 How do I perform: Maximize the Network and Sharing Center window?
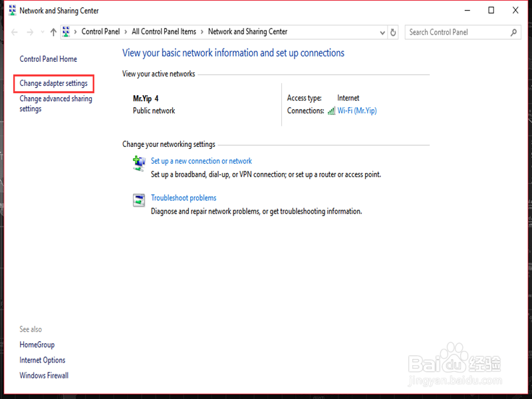point(491,11)
